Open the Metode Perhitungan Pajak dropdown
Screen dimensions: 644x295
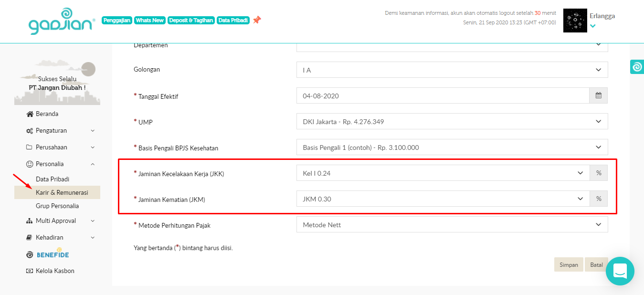coord(452,224)
